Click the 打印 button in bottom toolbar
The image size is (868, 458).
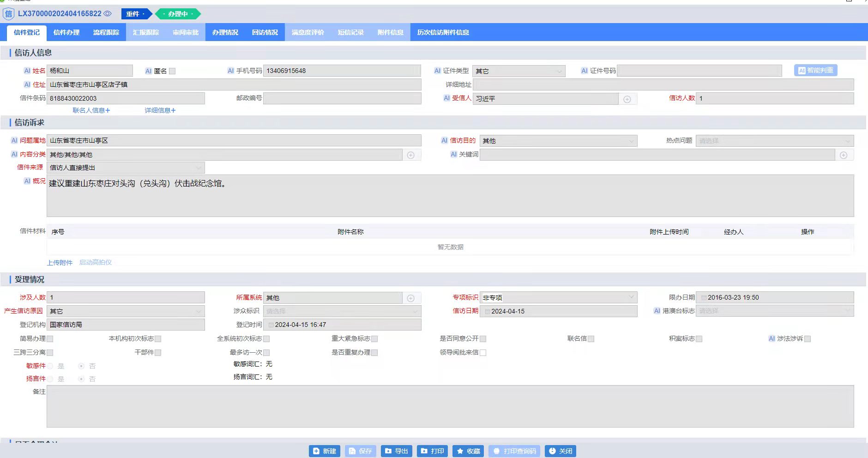tap(433, 451)
